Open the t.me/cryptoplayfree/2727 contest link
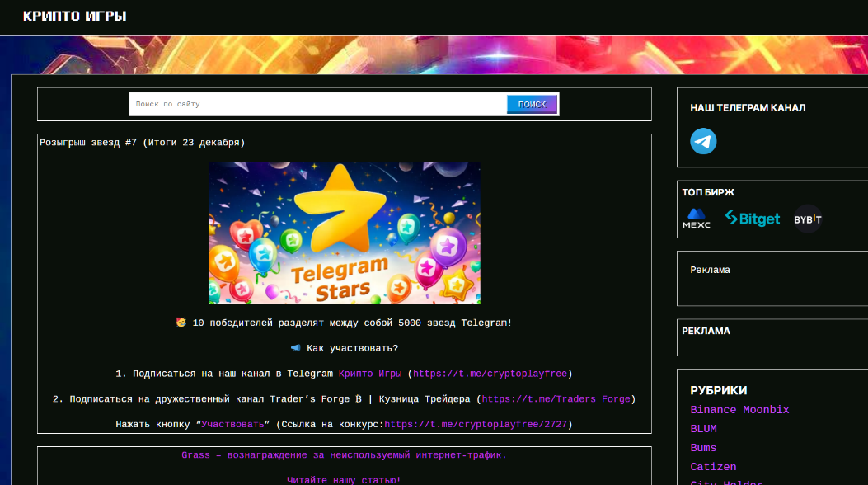 [x=476, y=425]
